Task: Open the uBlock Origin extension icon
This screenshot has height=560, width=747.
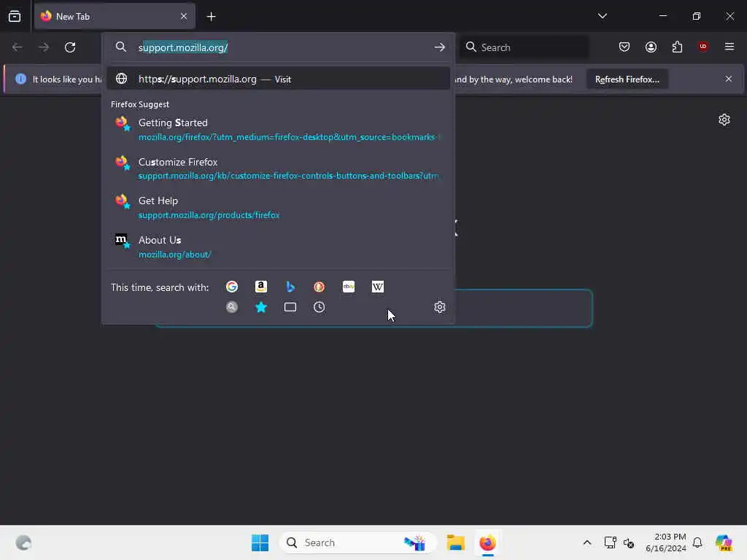Action: click(703, 46)
